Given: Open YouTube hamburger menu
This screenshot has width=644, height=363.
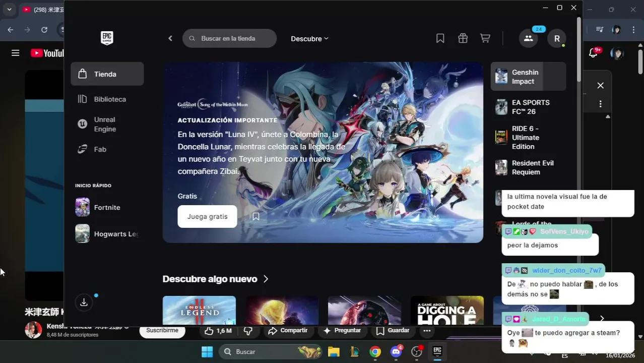Looking at the screenshot, I should tap(16, 53).
